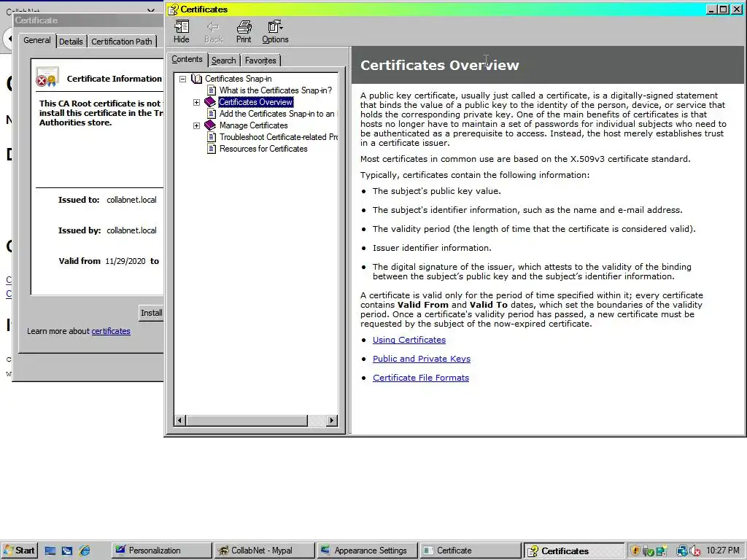
Task: Click the network computers tray icon
Action: (682, 551)
